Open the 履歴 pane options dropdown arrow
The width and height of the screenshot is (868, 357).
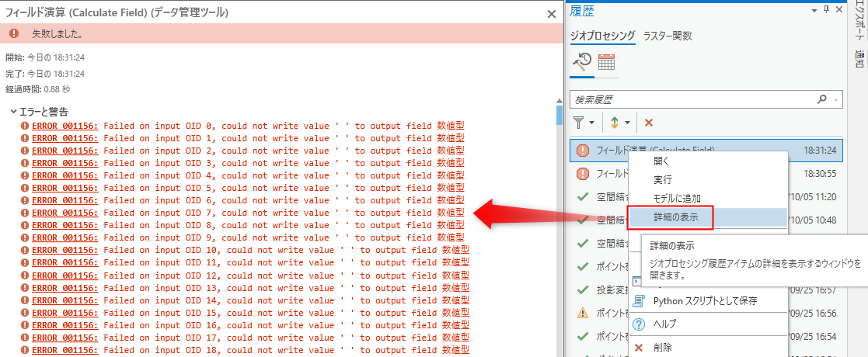pyautogui.click(x=814, y=11)
